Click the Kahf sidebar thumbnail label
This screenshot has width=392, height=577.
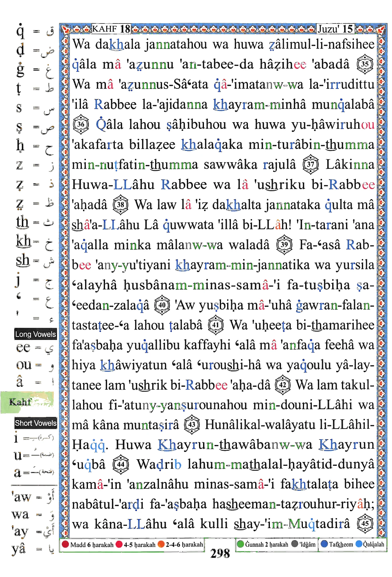(x=20, y=402)
